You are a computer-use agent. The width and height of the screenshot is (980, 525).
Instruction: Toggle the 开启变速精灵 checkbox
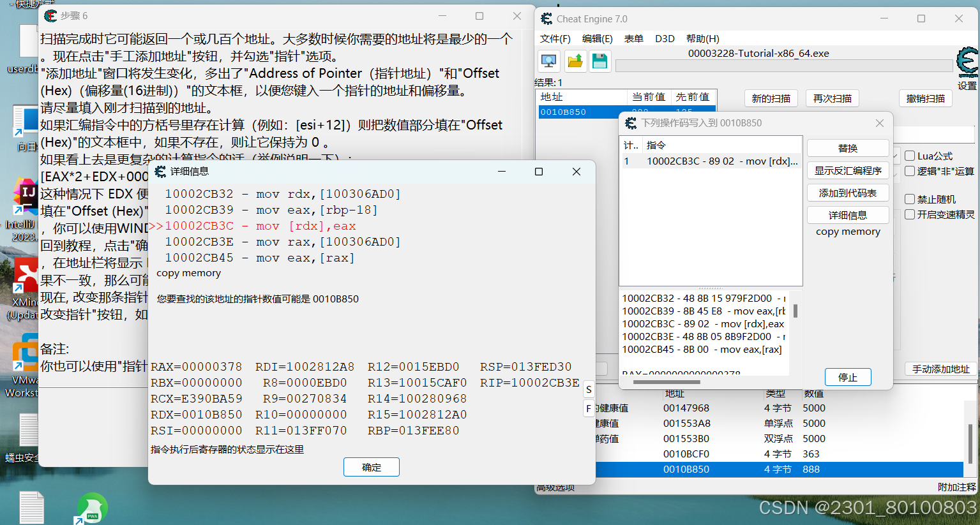tap(910, 214)
